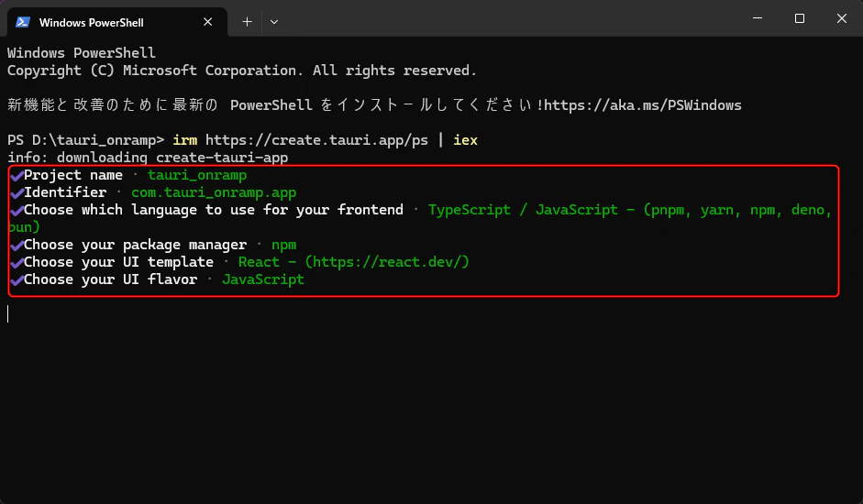The image size is (863, 504).
Task: Click 'Choose your package manager' label
Action: coord(135,245)
